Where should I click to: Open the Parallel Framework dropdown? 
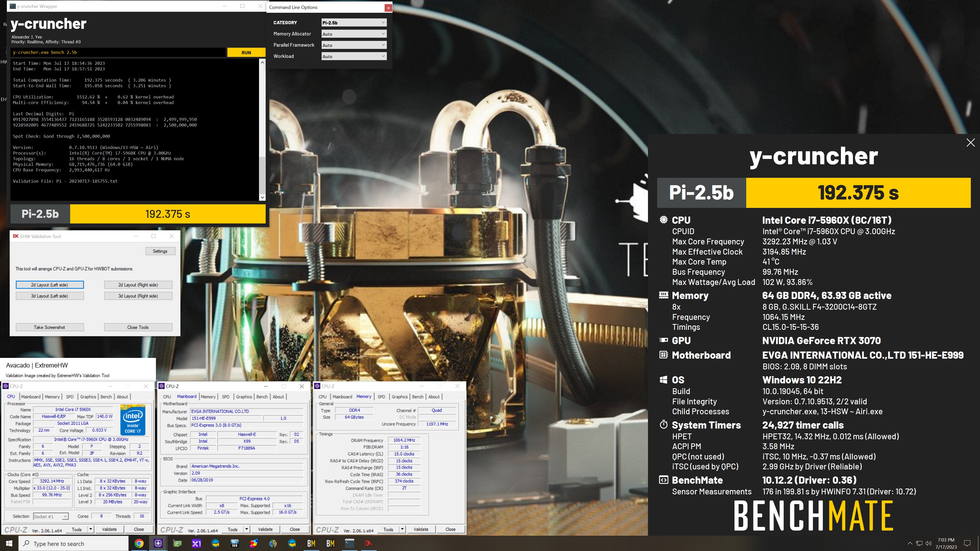(x=354, y=45)
